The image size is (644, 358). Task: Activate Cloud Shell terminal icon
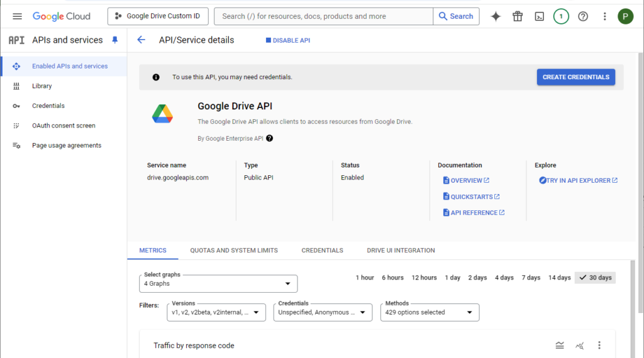coord(539,16)
